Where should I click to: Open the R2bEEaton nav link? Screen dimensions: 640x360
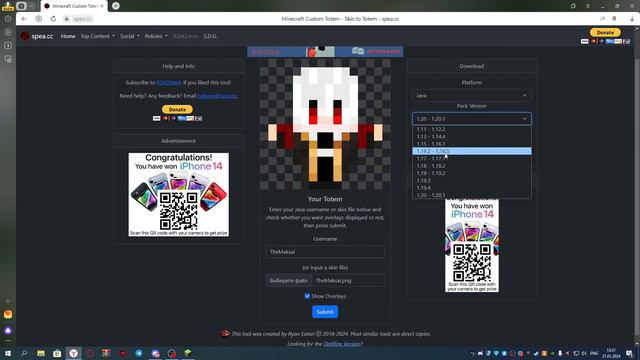point(185,36)
